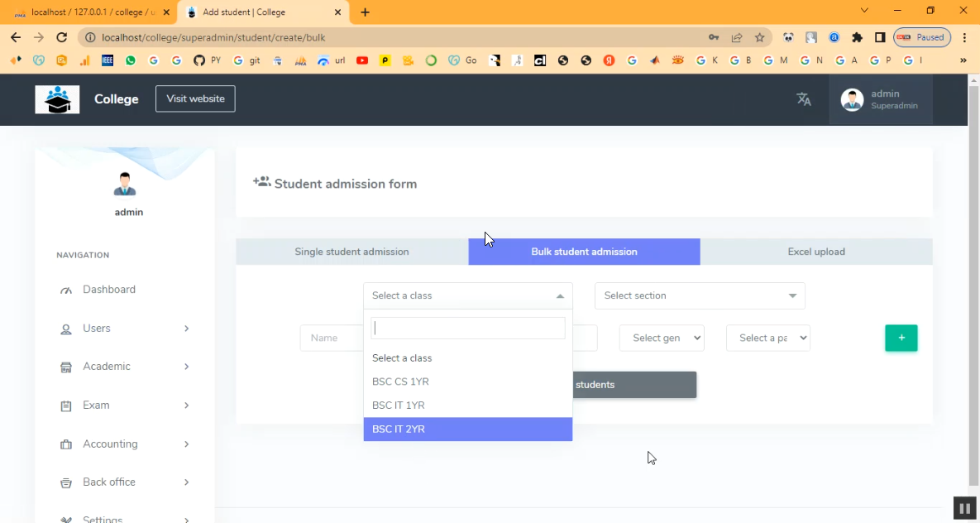
Task: Select Bulk student admission tab
Action: click(585, 252)
